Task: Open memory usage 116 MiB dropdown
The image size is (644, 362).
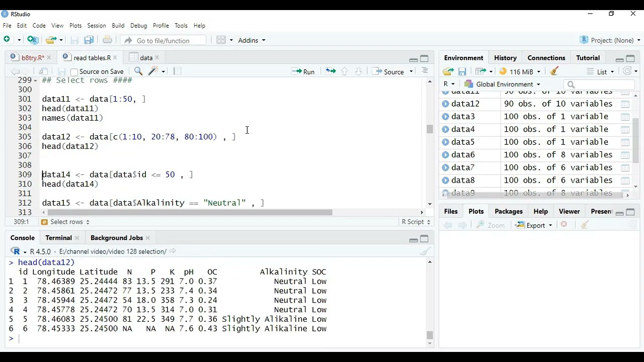Action: click(520, 71)
